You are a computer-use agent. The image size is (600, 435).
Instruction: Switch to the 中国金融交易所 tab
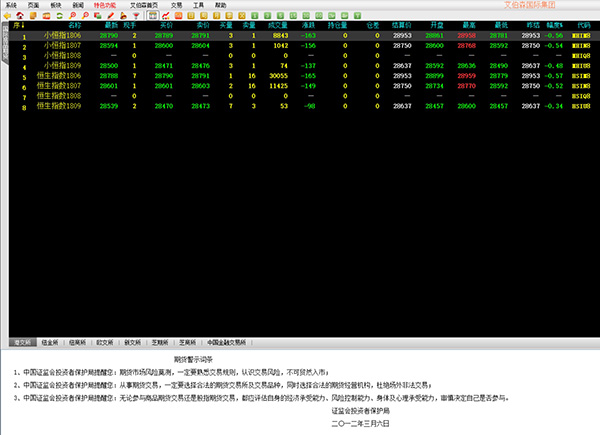pyautogui.click(x=227, y=342)
